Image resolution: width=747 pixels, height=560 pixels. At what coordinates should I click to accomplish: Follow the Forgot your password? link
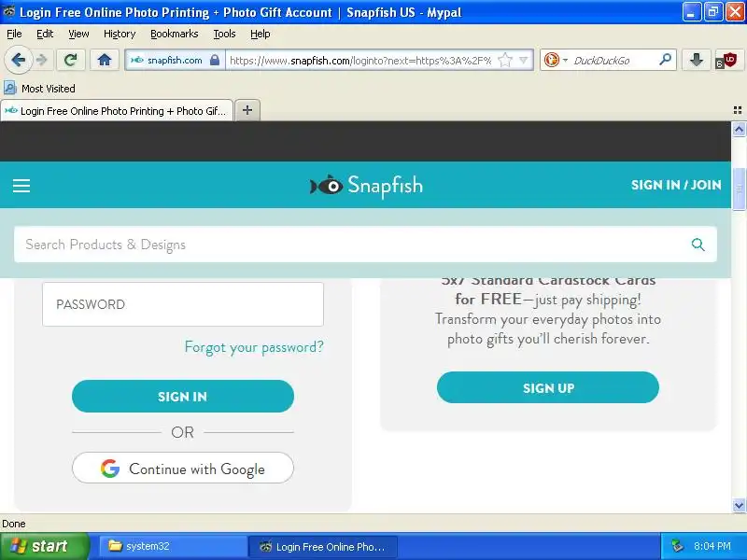(x=254, y=347)
